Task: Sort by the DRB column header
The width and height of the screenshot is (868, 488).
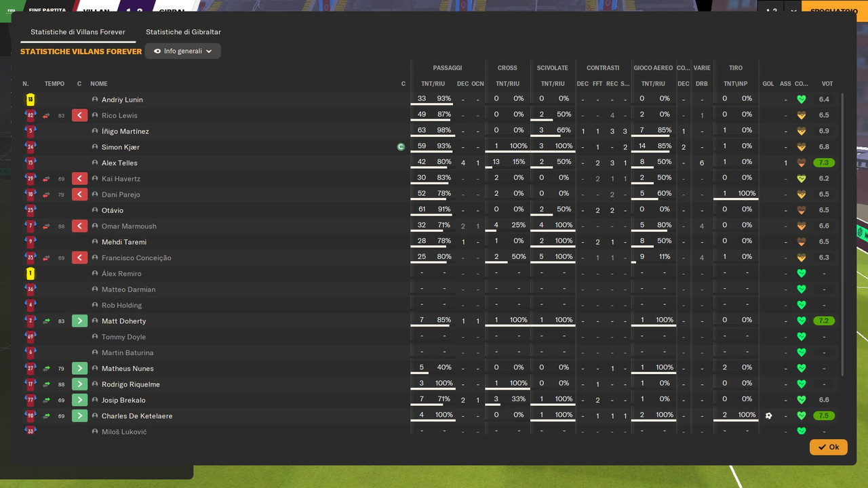Action: pos(702,84)
